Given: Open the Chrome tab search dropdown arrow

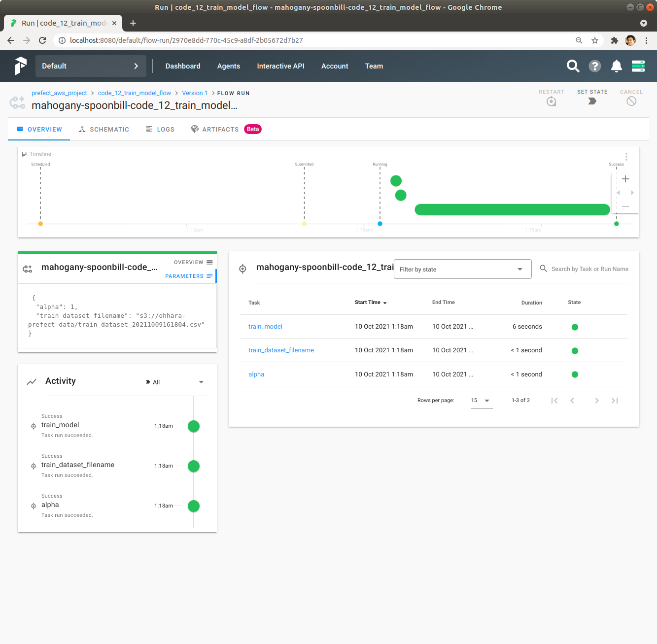Looking at the screenshot, I should (x=643, y=23).
